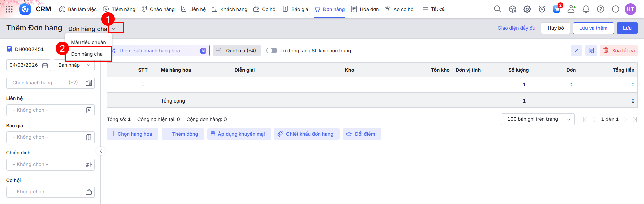Open the calendar date picker icon
This screenshot has height=204, width=644.
pos(45,65)
